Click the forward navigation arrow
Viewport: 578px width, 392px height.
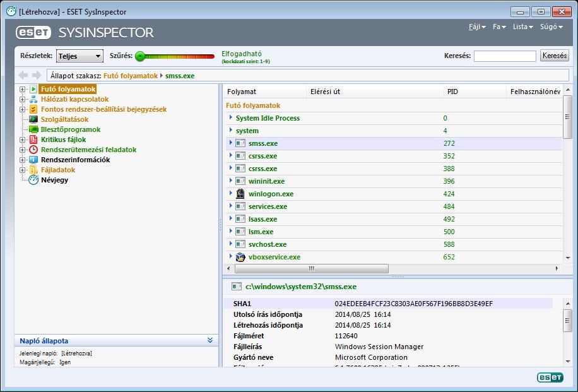pos(37,75)
